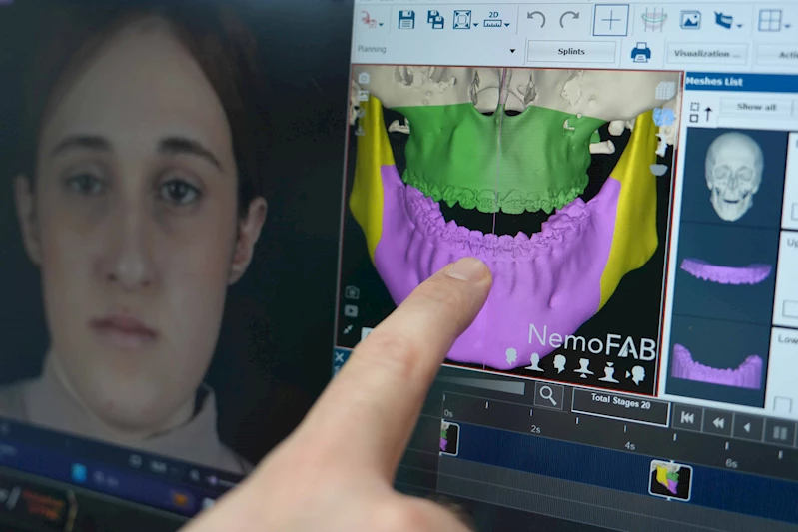Click the skip-to-start playback button
The height and width of the screenshot is (532, 798).
pyautogui.click(x=687, y=418)
